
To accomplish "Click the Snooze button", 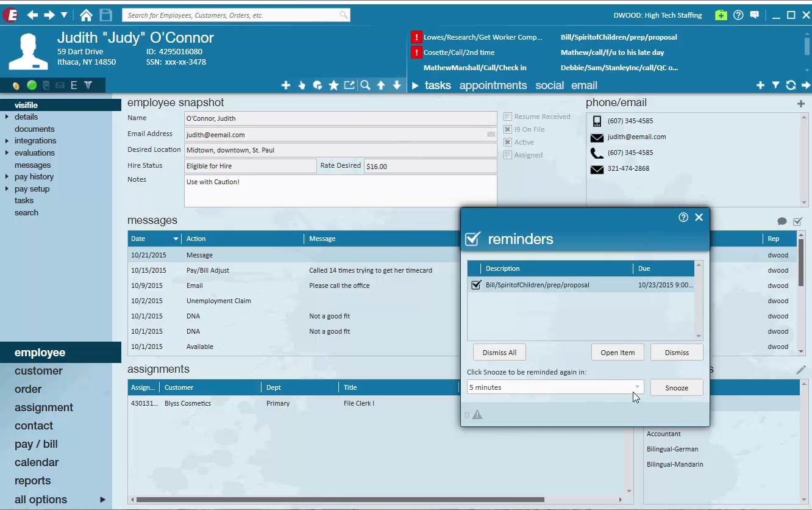I will [677, 387].
